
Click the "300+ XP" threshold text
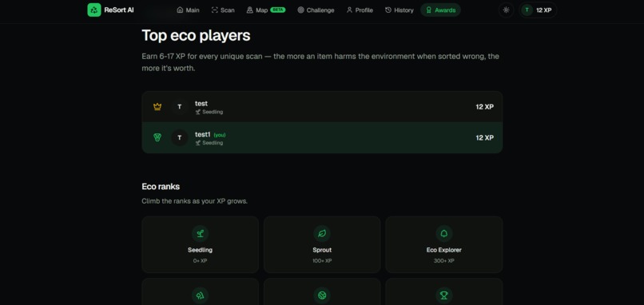click(444, 260)
